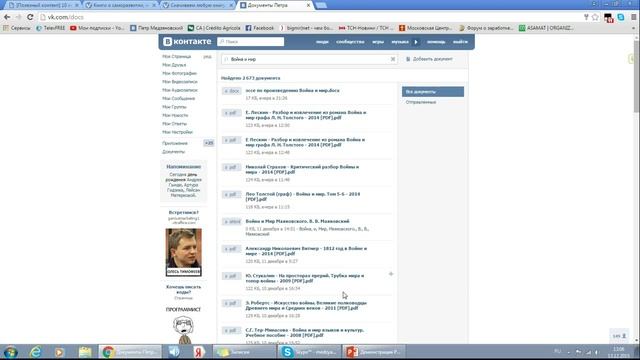Switch to sticky notes Записки taskbar window

point(245,352)
